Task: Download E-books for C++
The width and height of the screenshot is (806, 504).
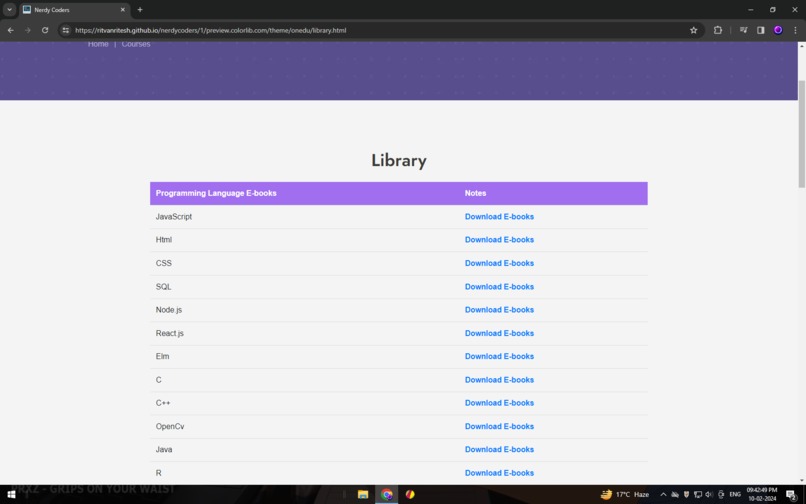Action: [499, 403]
